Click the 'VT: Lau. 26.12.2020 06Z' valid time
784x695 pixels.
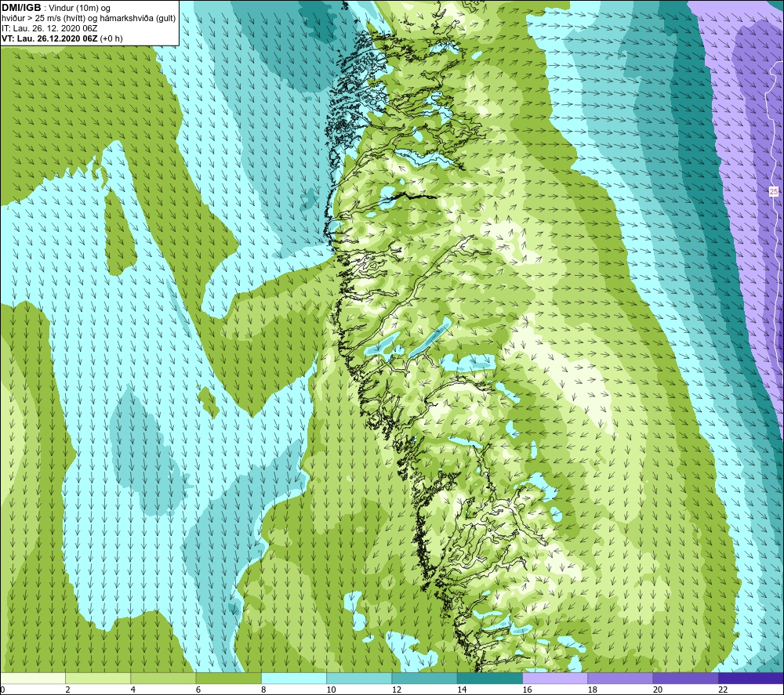50,38
